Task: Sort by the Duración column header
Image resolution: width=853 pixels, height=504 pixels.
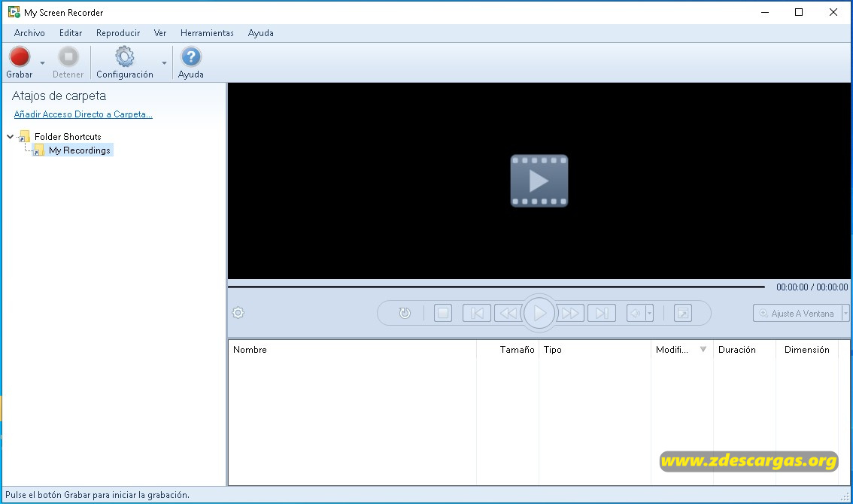Action: [x=744, y=350]
